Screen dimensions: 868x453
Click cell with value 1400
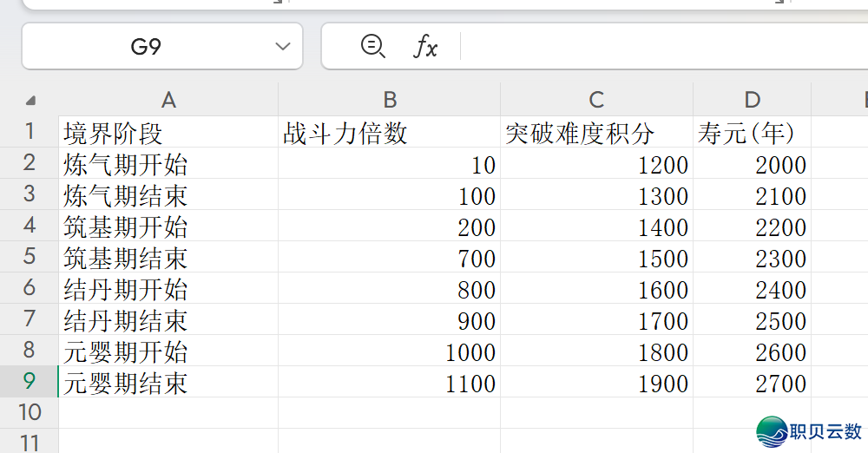point(596,225)
